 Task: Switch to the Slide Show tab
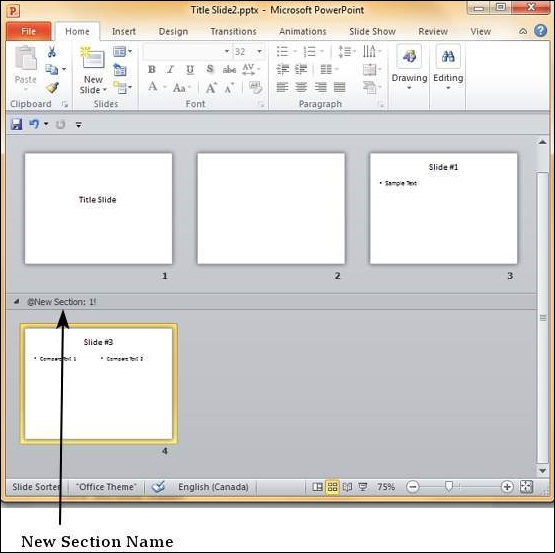[x=372, y=32]
